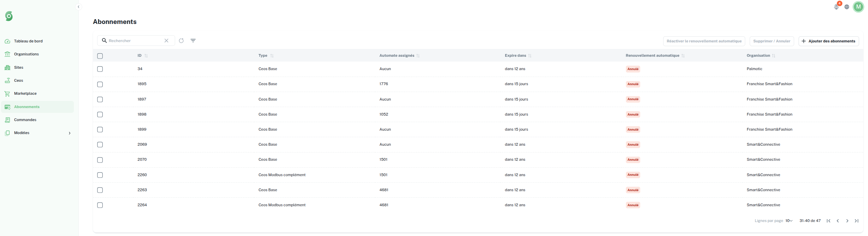Viewport: 868px width, 236px height.
Task: Toggle the select-all checkbox in the header
Action: (x=100, y=56)
